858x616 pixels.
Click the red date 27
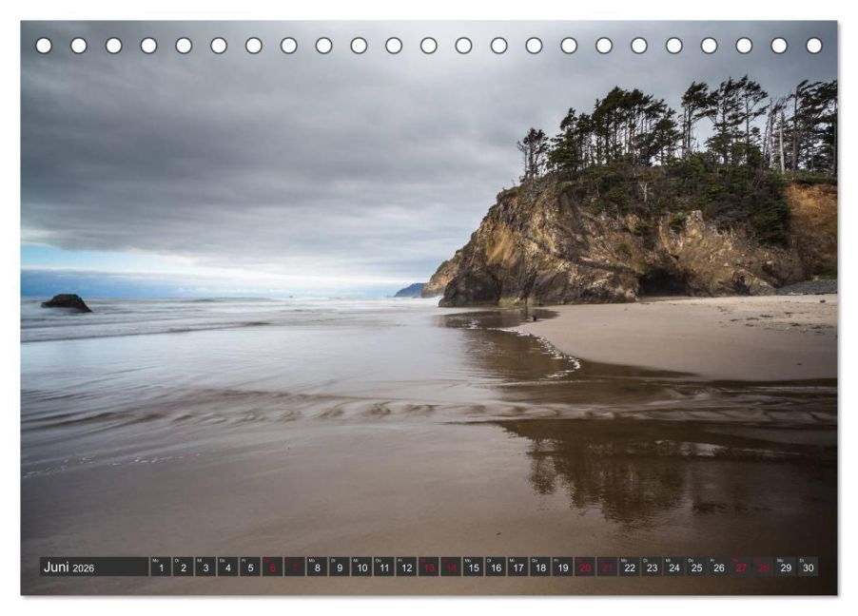(x=741, y=567)
